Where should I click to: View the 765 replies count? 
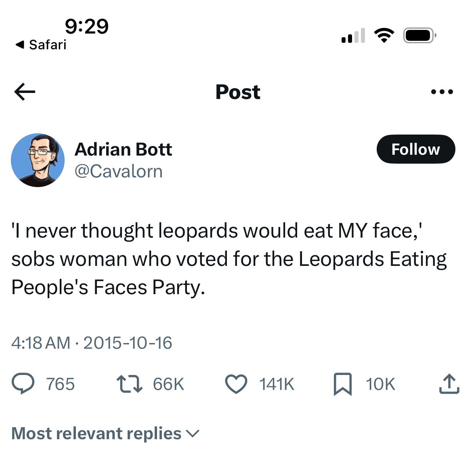pyautogui.click(x=61, y=384)
